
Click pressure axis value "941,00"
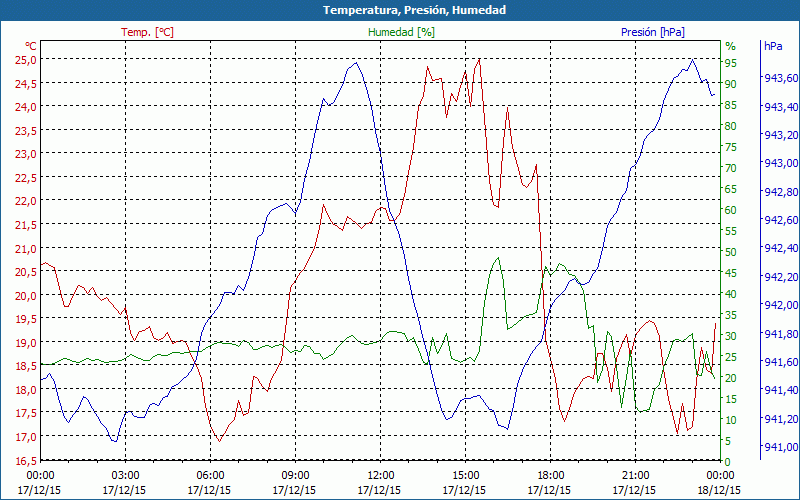(780, 447)
